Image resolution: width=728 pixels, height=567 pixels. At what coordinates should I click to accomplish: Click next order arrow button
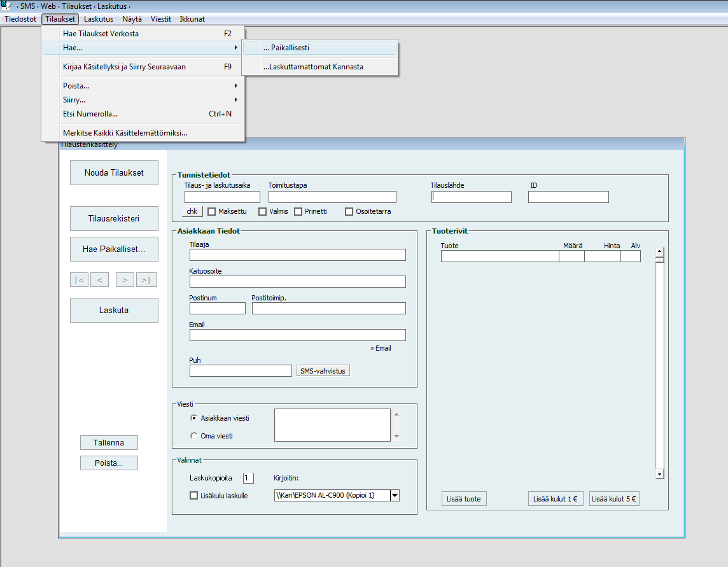(125, 280)
